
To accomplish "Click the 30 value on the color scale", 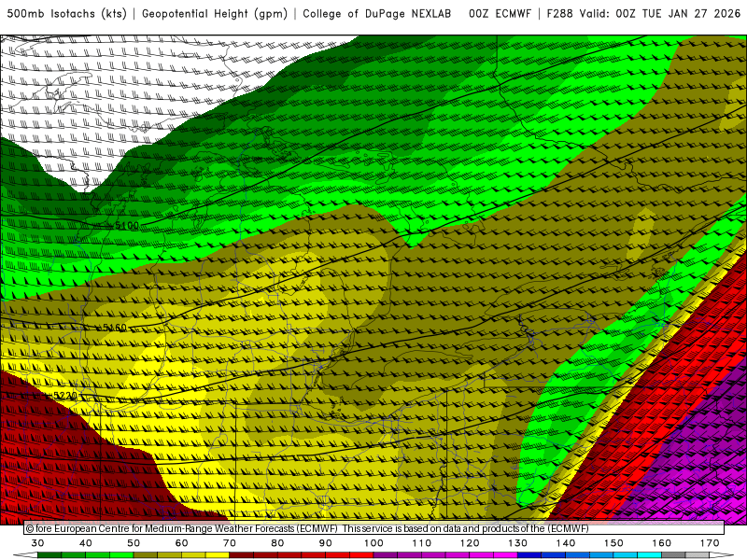I will click(37, 543).
